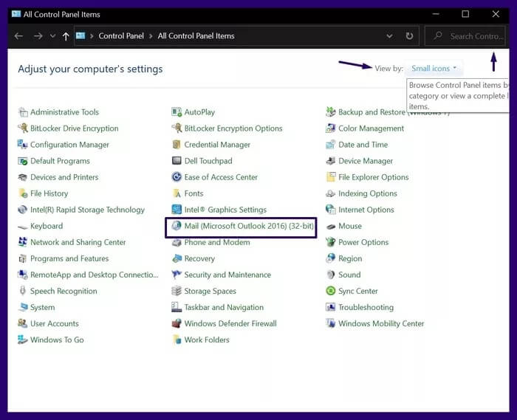Open Devices and Printers icon
Screen dimensions: 517x420
click(23, 177)
